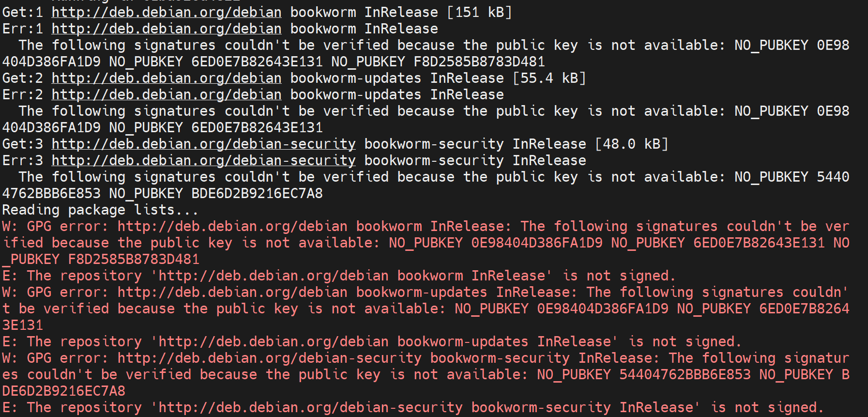Click the "[151 kB]" download size text
The height and width of the screenshot is (417, 868).
[x=479, y=12]
